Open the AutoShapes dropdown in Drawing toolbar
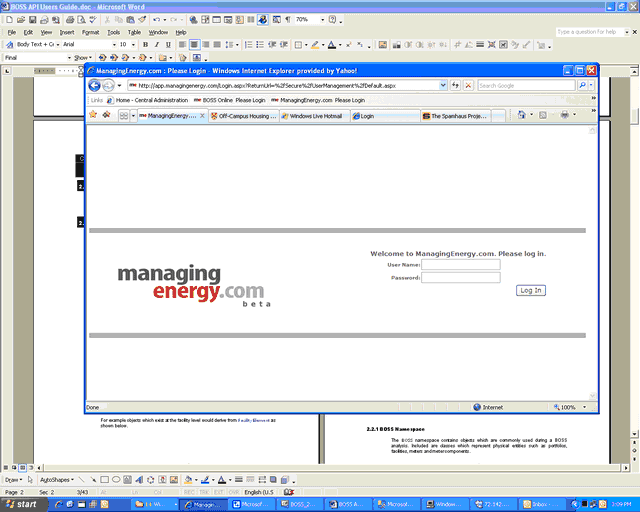 tap(57, 480)
